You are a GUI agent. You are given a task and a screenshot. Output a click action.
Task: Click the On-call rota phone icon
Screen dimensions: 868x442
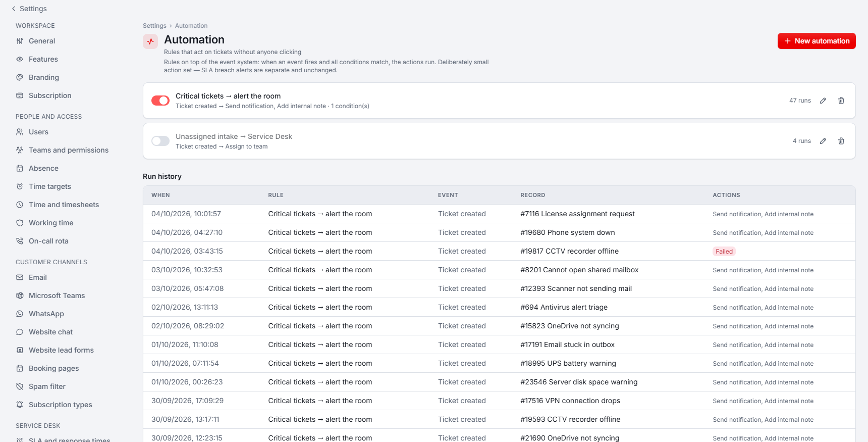[x=20, y=241]
